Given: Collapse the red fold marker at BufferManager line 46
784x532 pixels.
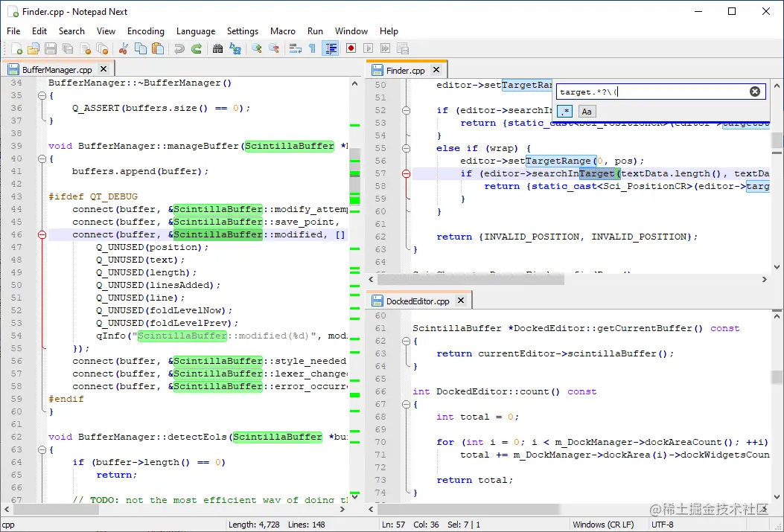Looking at the screenshot, I should [42, 235].
